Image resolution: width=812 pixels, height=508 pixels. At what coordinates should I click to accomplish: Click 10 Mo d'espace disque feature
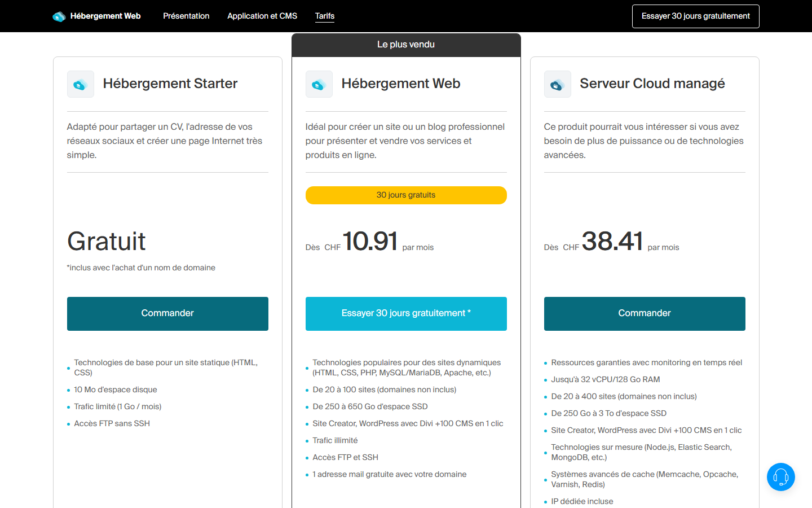click(x=116, y=389)
